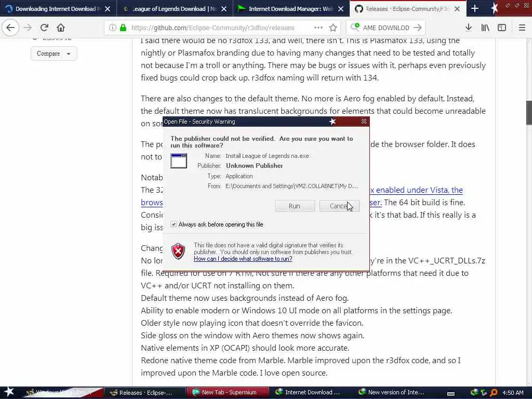Screen dimensions: 532x399
Task: Click the Unknown Publisher text
Action: pyautogui.click(x=254, y=166)
